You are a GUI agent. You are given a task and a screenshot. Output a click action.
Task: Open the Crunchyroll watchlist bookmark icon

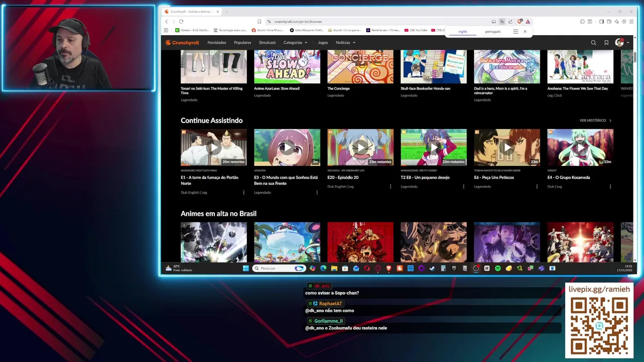(606, 43)
